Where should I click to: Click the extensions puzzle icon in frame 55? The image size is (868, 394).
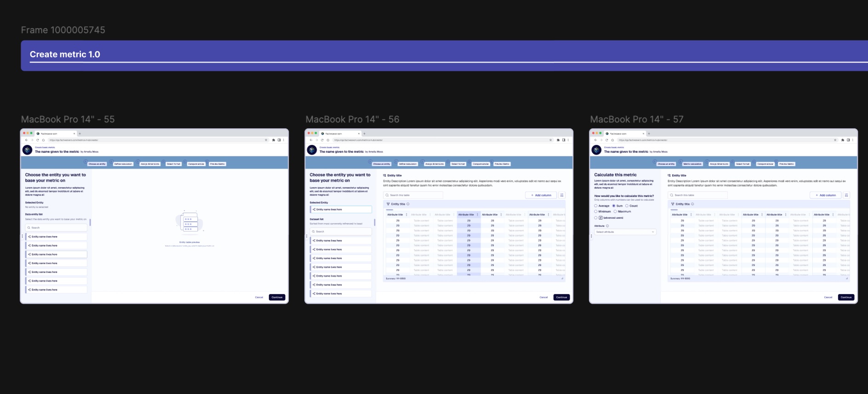(x=274, y=140)
